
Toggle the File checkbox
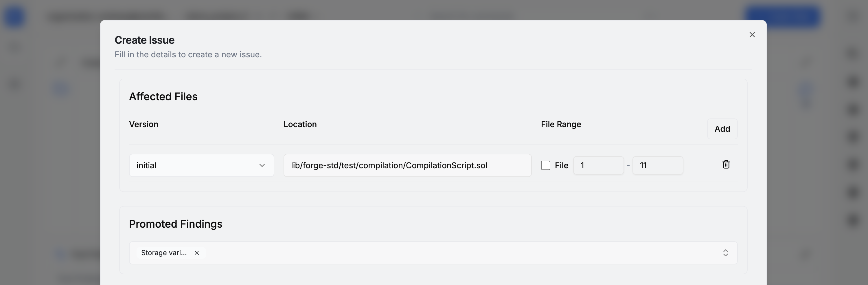pos(545,166)
